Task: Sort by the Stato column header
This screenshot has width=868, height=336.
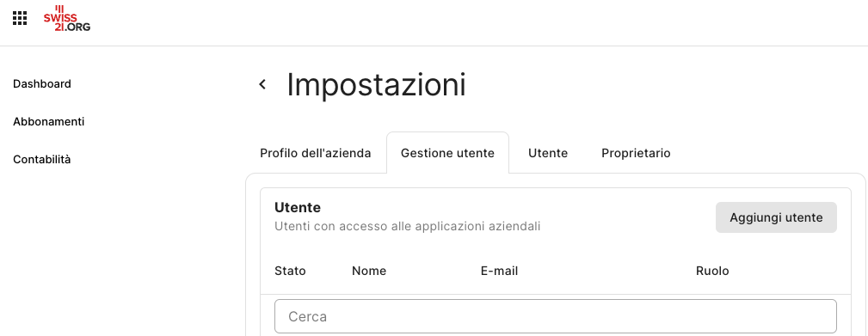Action: [290, 271]
